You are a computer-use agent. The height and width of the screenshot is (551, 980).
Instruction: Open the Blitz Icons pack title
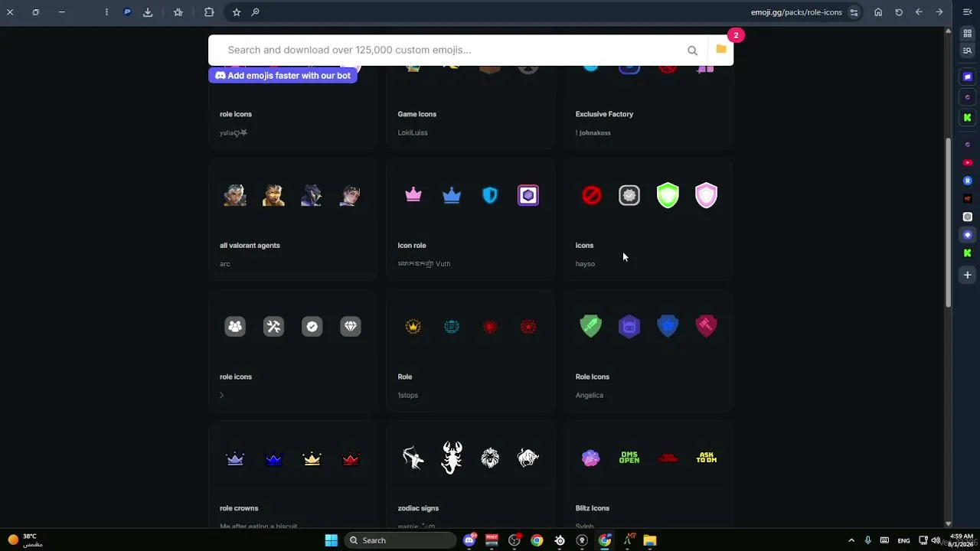[x=593, y=508]
